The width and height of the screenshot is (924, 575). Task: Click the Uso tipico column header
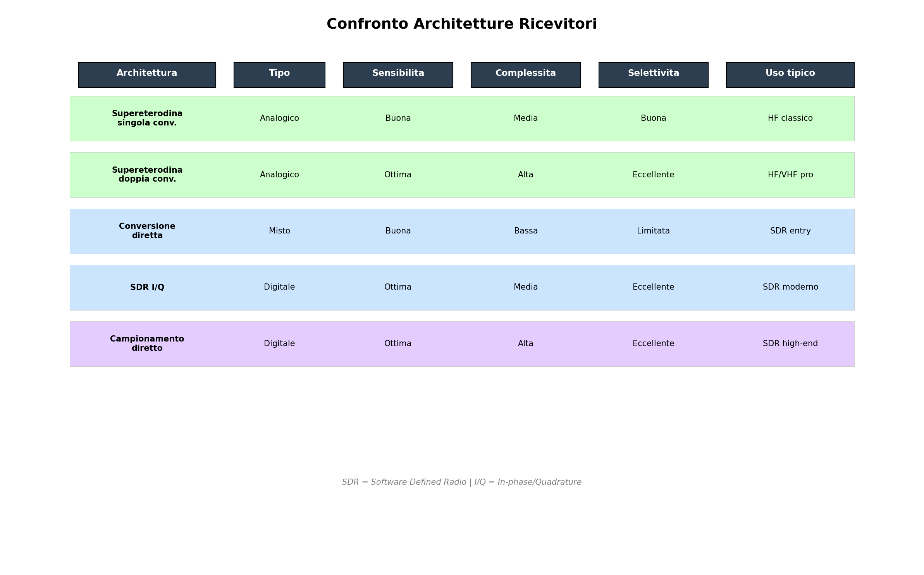(790, 74)
